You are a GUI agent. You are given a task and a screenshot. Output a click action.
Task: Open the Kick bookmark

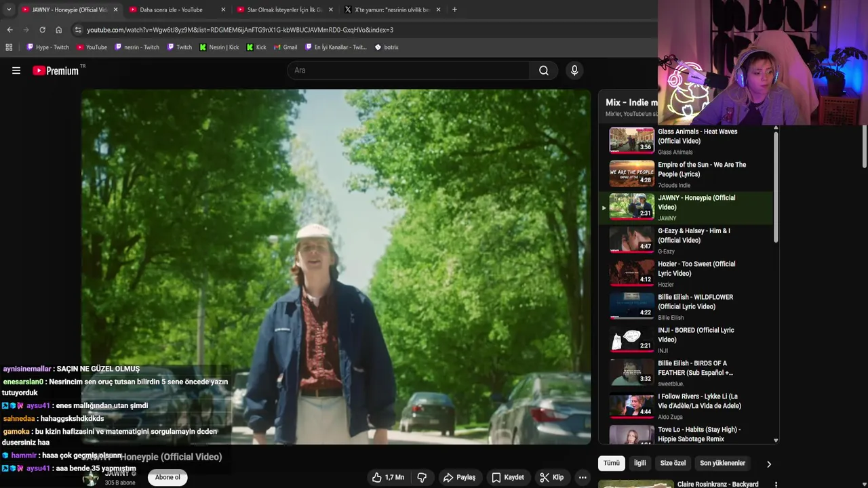(x=256, y=47)
